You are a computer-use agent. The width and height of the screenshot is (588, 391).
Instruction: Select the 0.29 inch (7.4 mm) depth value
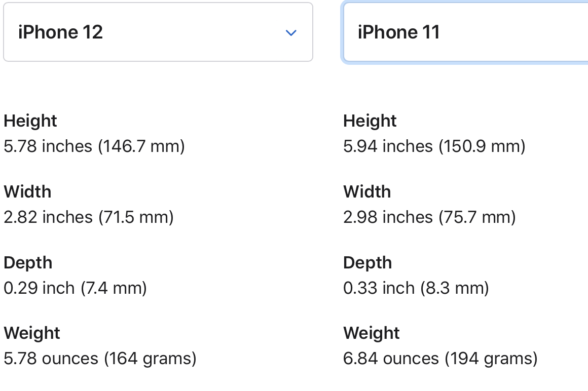[75, 288]
